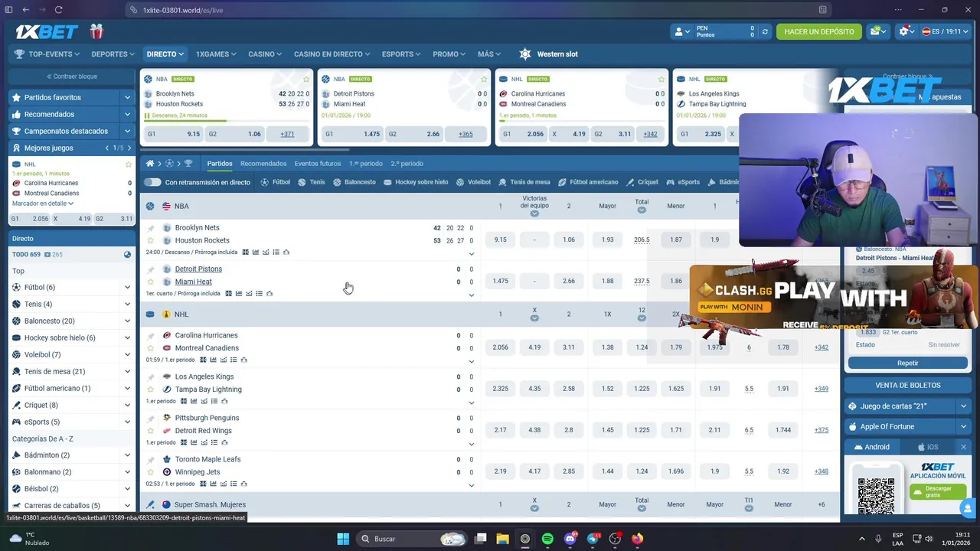Screen dimensions: 980x551
Task: Open ESPORTS menu
Action: (x=401, y=54)
